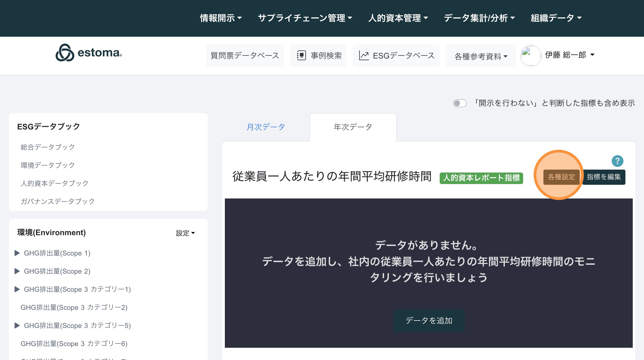Image resolution: width=644 pixels, height=360 pixels.
Task: Open the 設定 dropdown in Environment panel
Action: pyautogui.click(x=185, y=233)
